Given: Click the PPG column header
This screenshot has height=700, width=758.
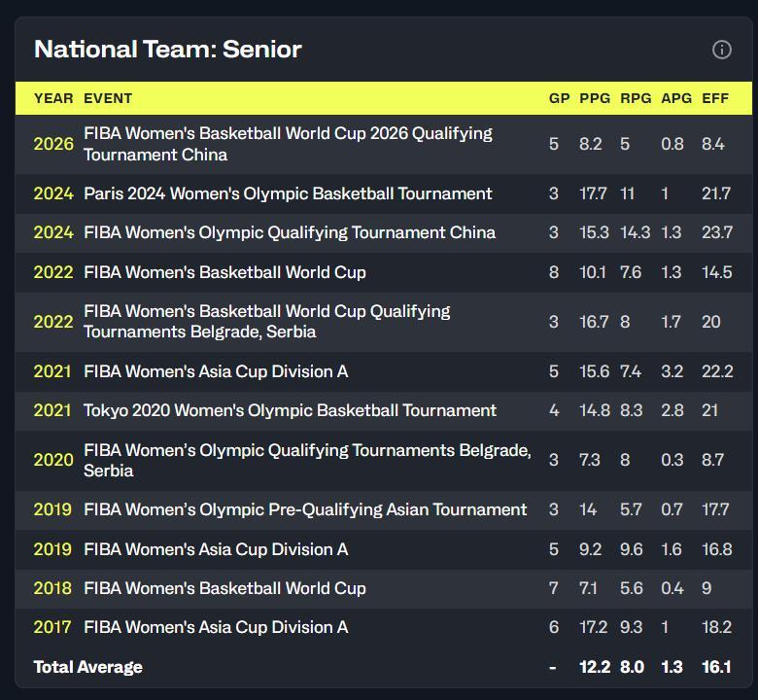Looking at the screenshot, I should click(595, 98).
